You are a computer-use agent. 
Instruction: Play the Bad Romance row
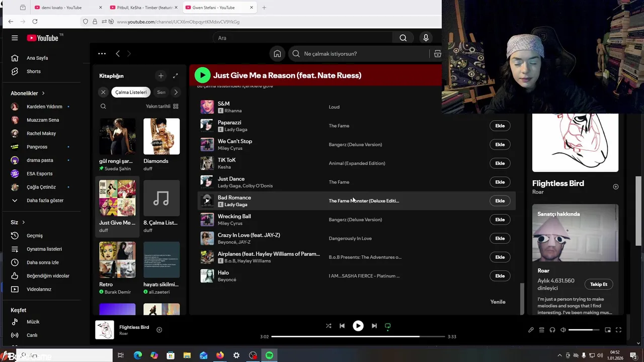pyautogui.click(x=207, y=201)
